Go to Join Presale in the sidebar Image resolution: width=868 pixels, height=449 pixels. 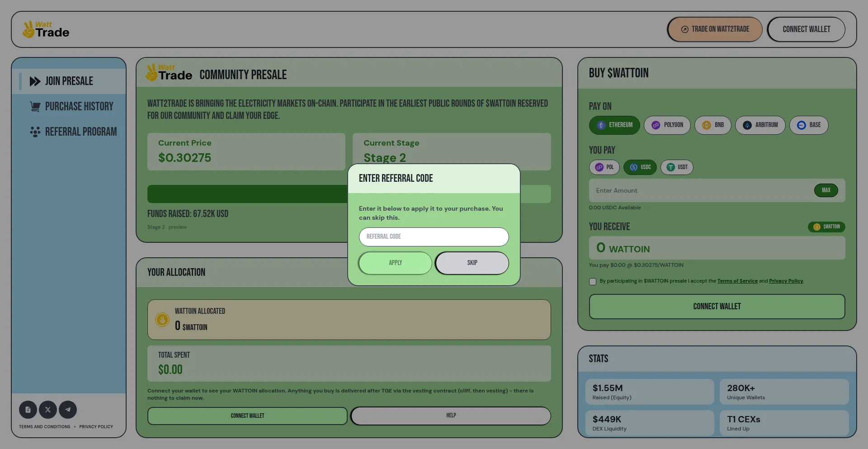tap(69, 81)
